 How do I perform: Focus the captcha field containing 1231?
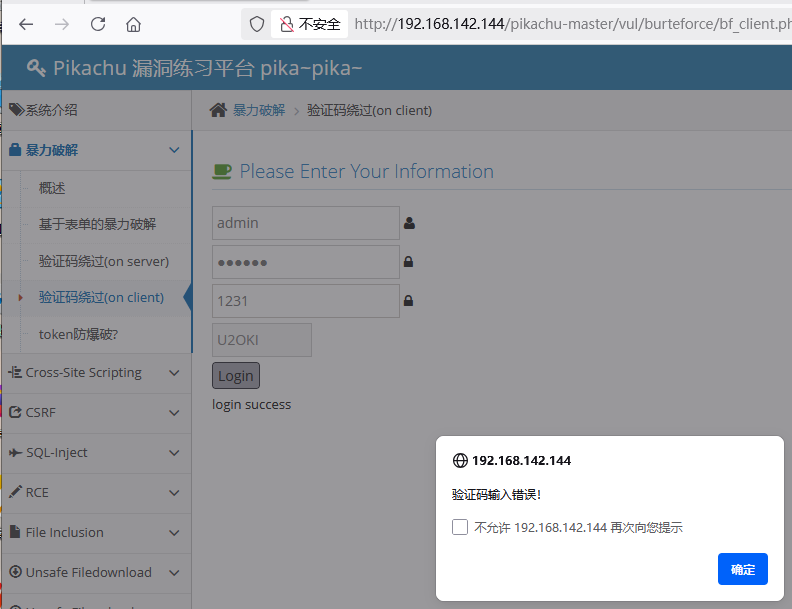point(306,301)
